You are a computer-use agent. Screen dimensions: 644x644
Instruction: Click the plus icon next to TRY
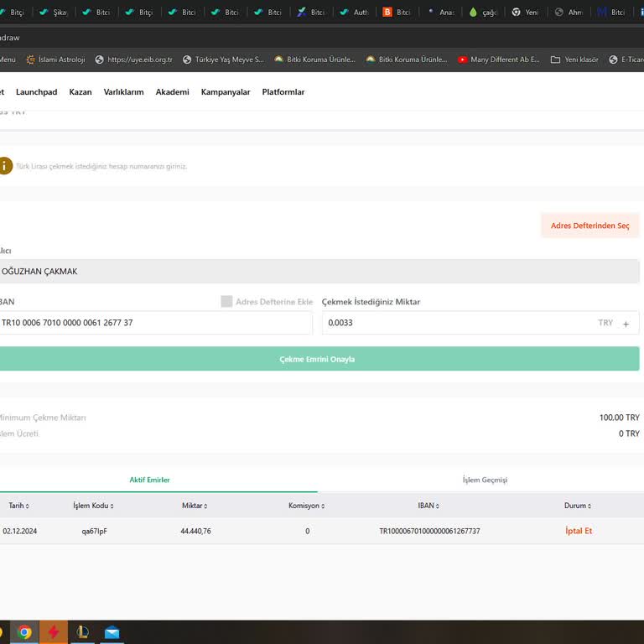pyautogui.click(x=626, y=324)
